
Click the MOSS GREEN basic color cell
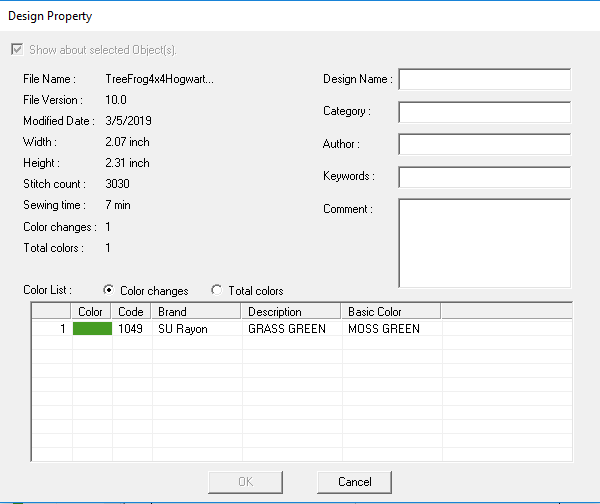(384, 329)
